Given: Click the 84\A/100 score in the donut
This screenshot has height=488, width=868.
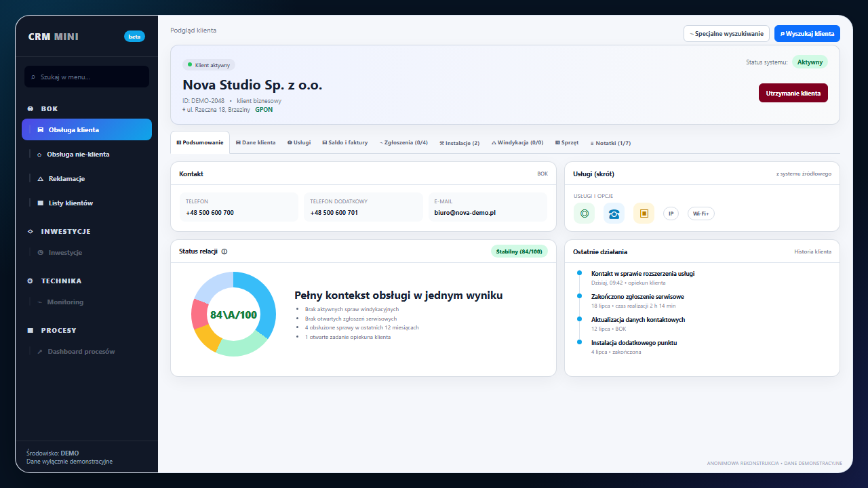Looking at the screenshot, I should point(234,314).
